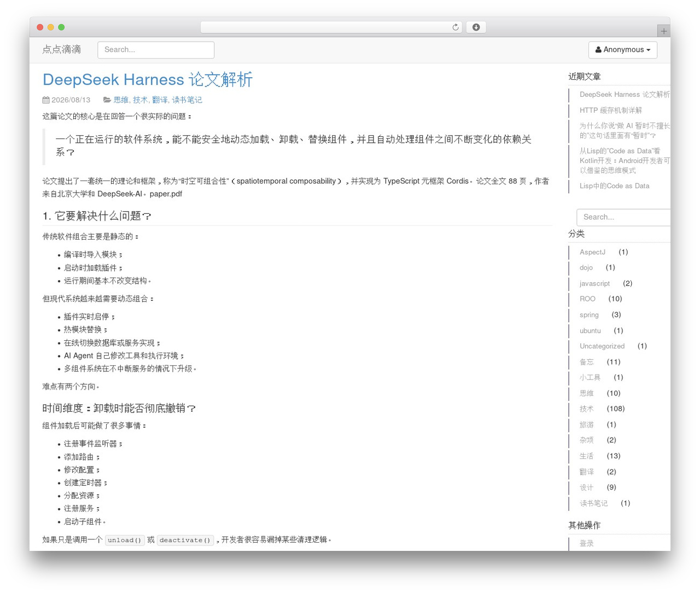Click the browser reload icon
The width and height of the screenshot is (700, 593).
click(456, 27)
